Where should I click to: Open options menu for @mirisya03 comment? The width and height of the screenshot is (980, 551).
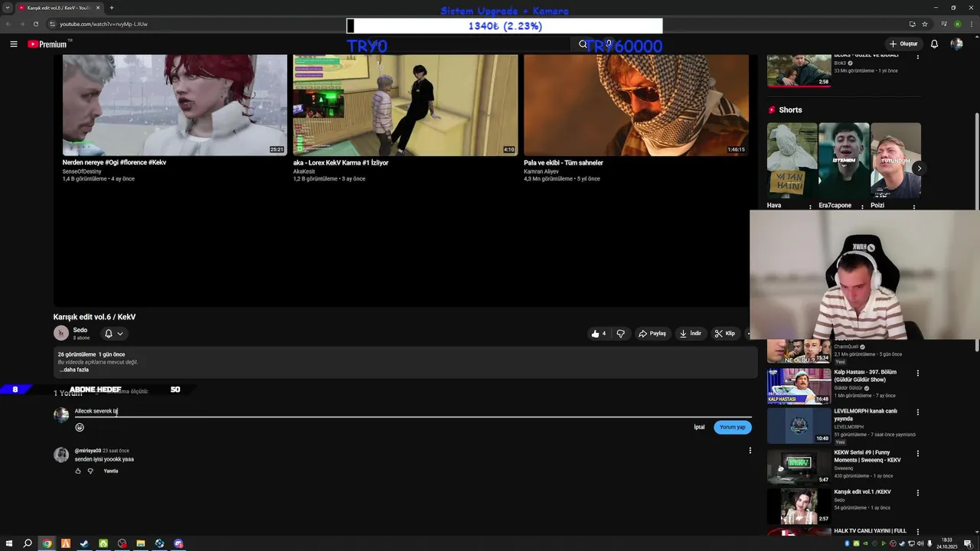click(750, 451)
